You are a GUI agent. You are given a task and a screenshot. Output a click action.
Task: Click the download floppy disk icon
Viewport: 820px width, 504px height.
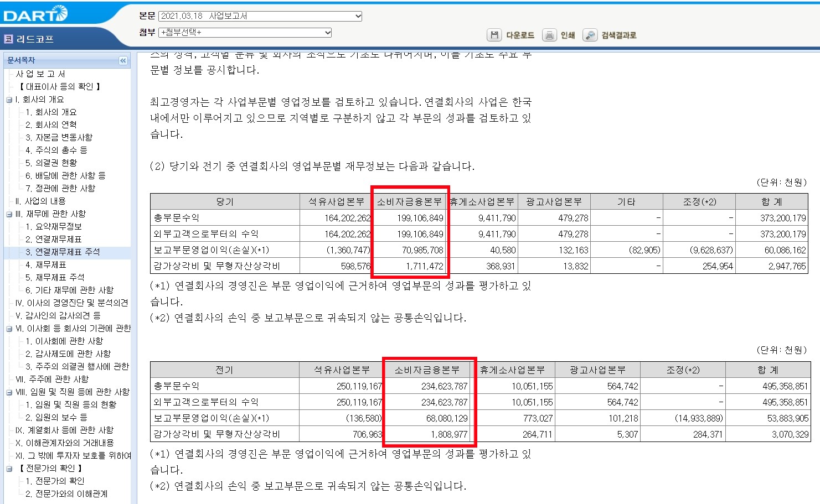(x=494, y=35)
